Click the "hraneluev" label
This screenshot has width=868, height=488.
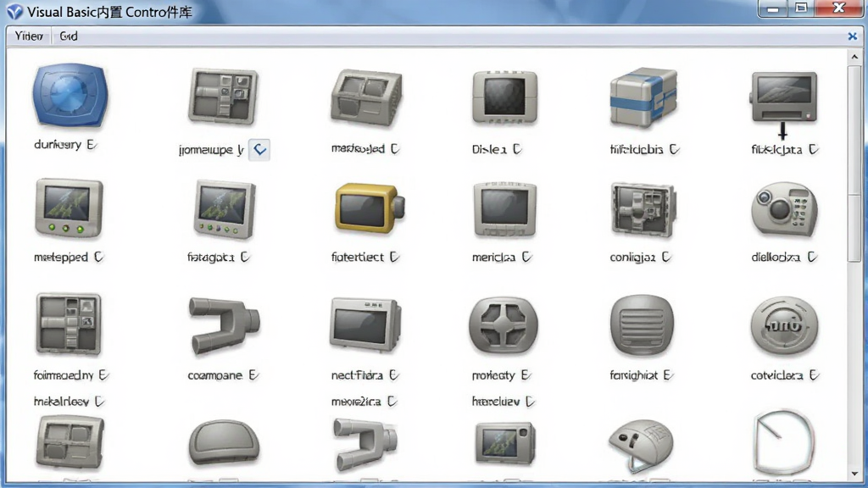[x=495, y=401]
